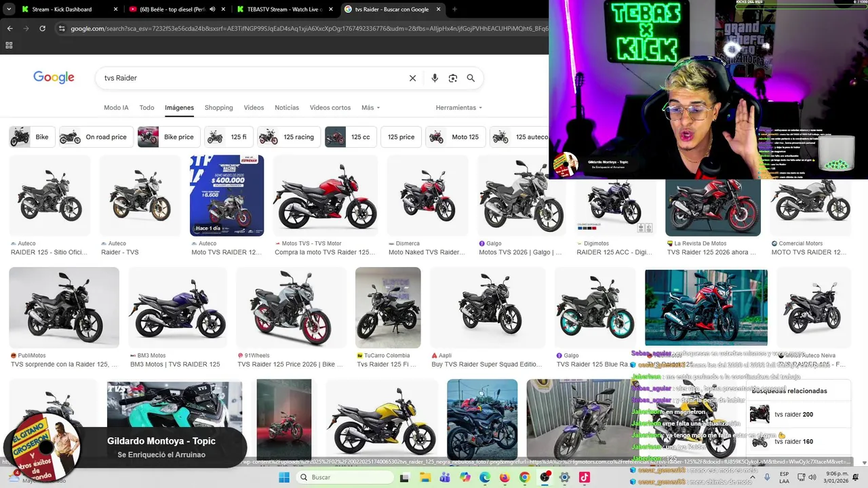This screenshot has width=868, height=488.
Task: Open the RAIDER 125 - Sitio Oficial image result
Action: coord(50,195)
